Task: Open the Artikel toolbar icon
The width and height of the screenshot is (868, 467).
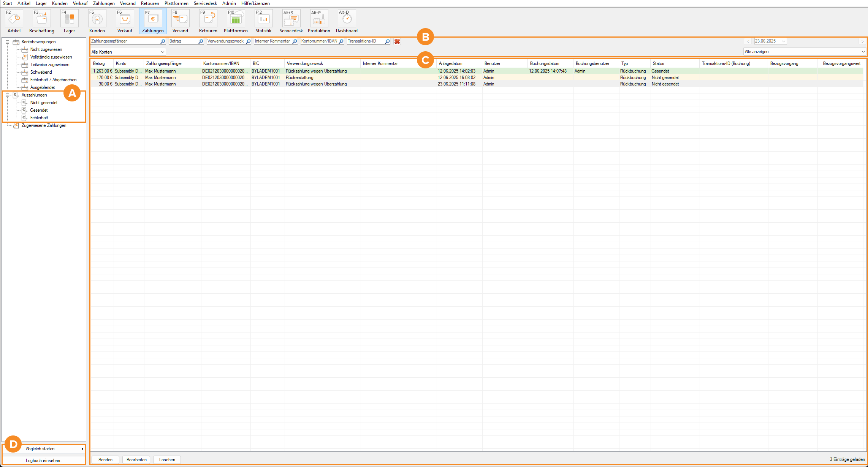Action: point(14,19)
